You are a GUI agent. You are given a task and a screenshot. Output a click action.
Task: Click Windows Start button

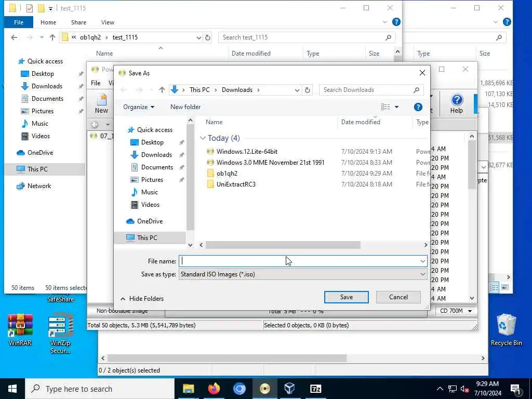coord(12,389)
